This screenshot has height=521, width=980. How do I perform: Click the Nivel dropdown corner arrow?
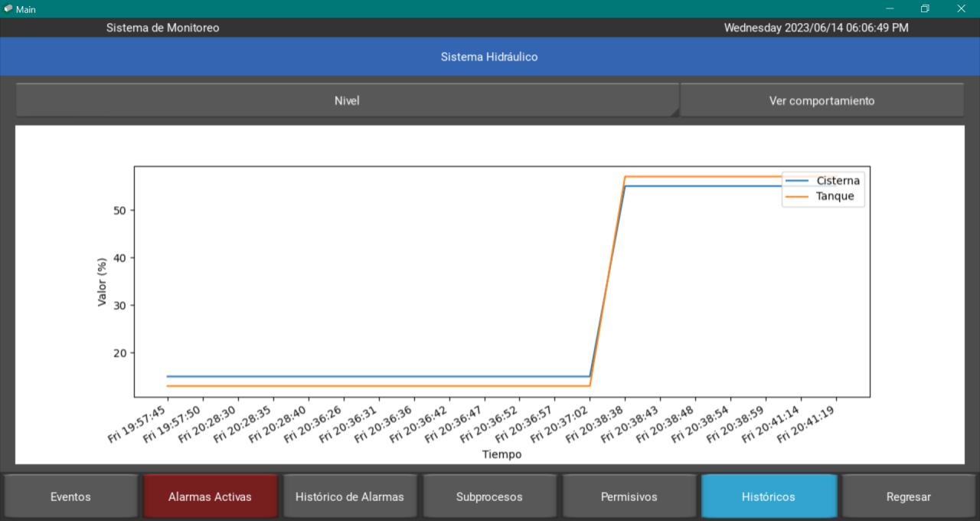tap(674, 113)
